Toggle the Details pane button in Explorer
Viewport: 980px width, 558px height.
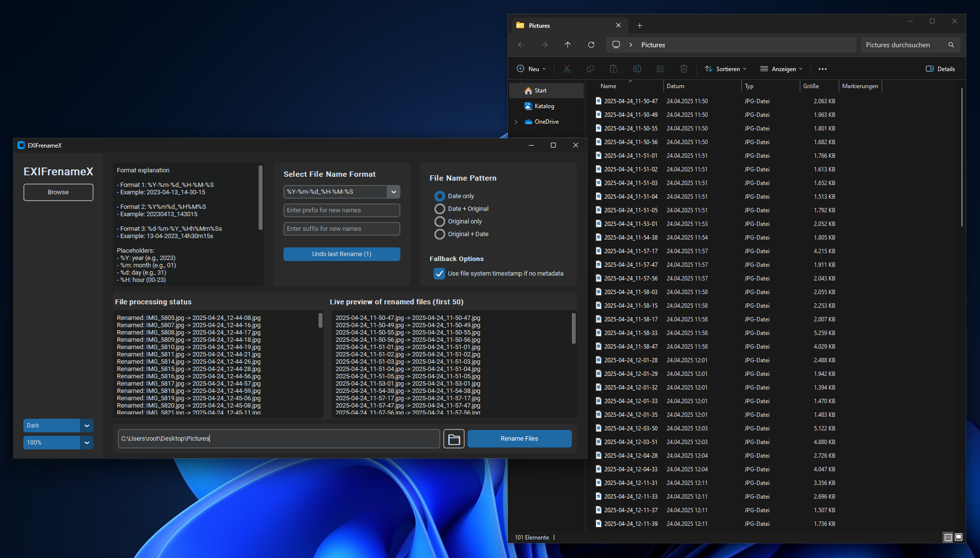(x=941, y=69)
